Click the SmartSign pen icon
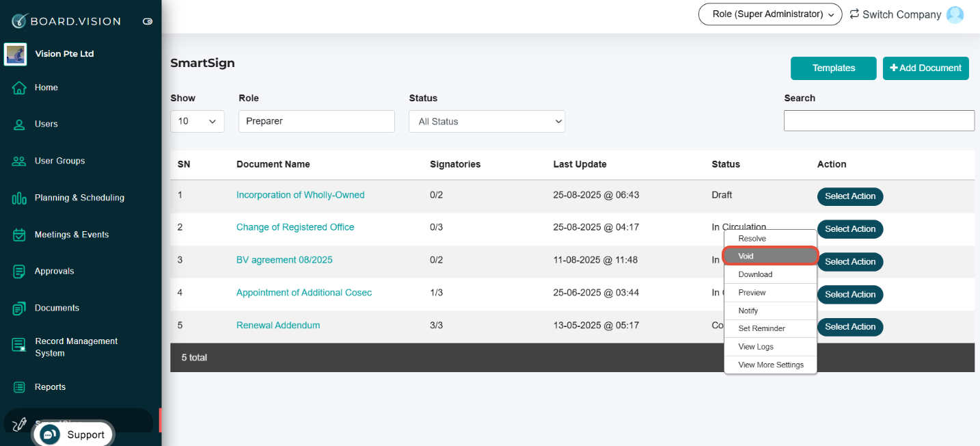This screenshot has width=980, height=446. (x=19, y=424)
